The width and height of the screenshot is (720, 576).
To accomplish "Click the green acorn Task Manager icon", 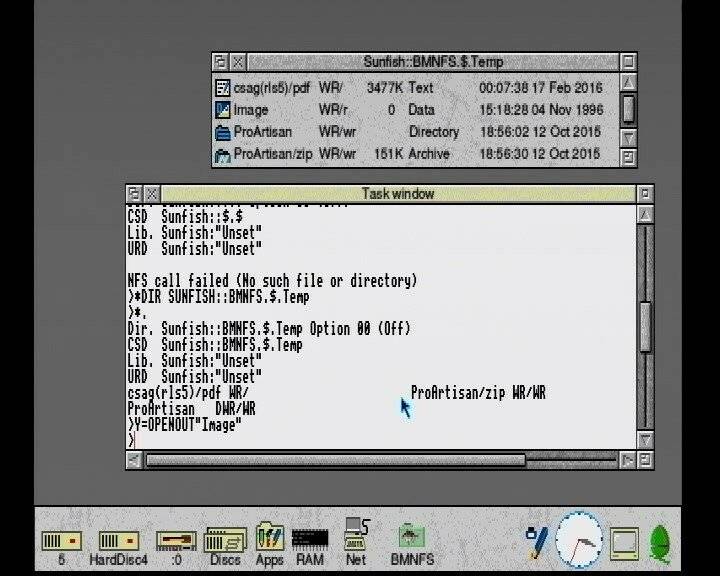I will pos(661,542).
